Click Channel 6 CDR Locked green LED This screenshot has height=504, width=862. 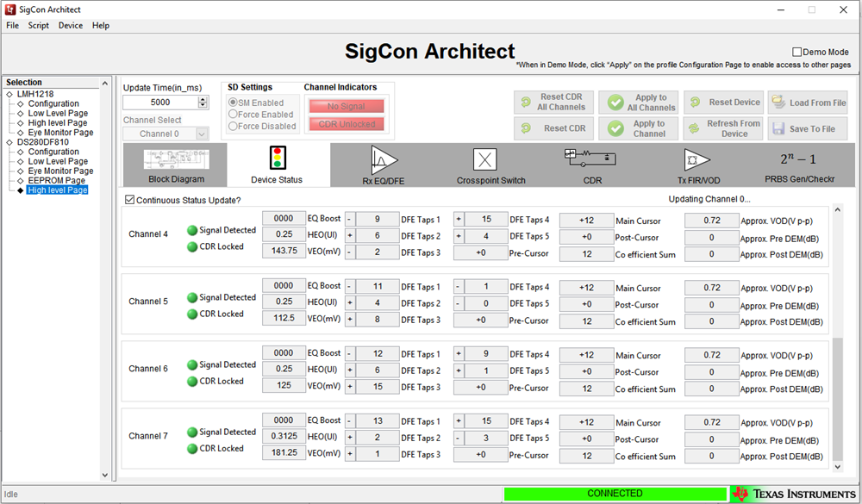coord(192,382)
